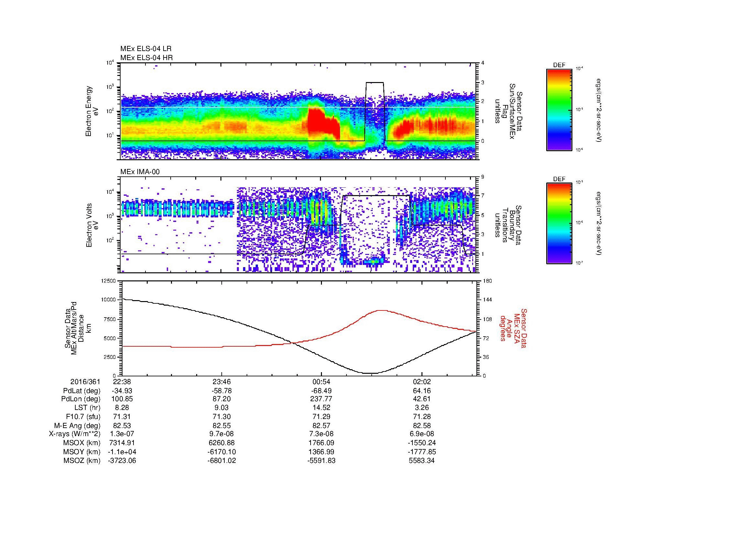
Task: Click the 'PdLat (deg)' row label
Action: tap(82, 391)
